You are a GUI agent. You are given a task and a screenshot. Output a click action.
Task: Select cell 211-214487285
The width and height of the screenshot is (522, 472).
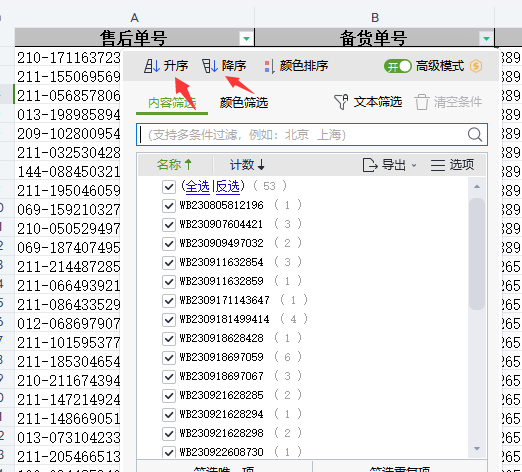click(68, 267)
